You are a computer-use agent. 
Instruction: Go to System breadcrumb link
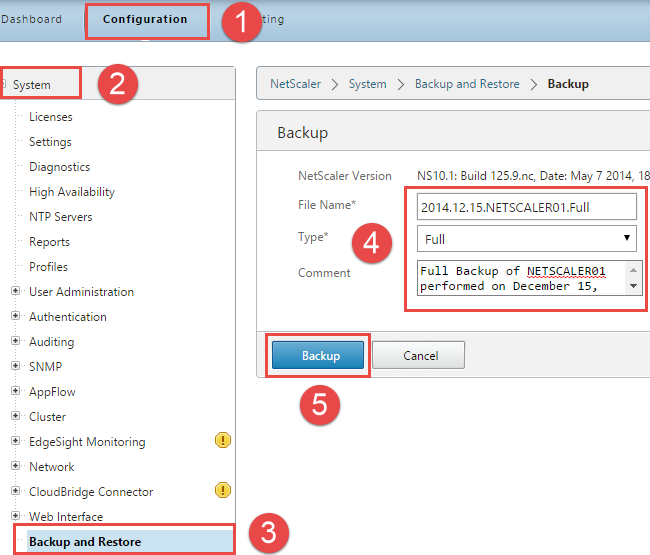(367, 84)
